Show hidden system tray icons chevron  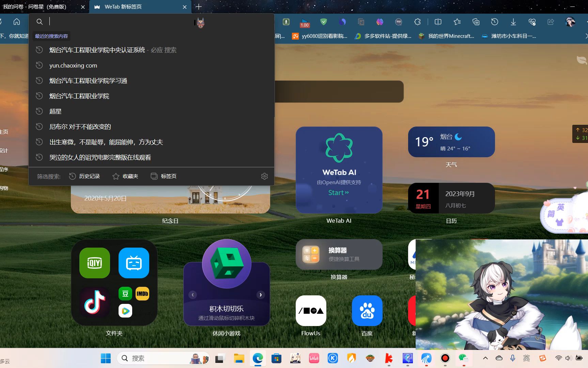[x=485, y=358]
